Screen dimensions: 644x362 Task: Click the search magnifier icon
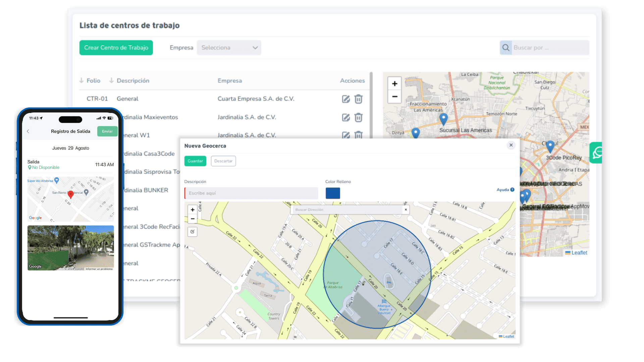[506, 48]
